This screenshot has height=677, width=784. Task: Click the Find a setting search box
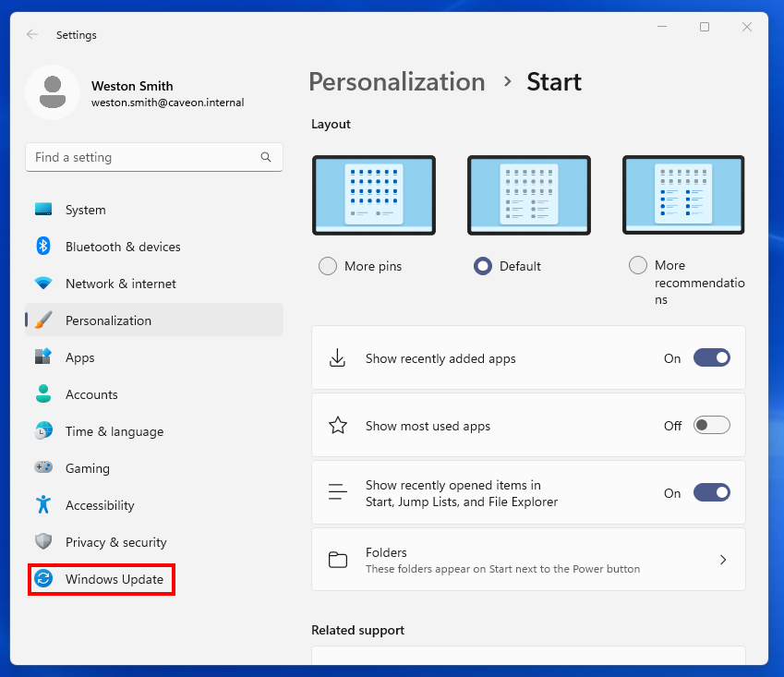154,157
